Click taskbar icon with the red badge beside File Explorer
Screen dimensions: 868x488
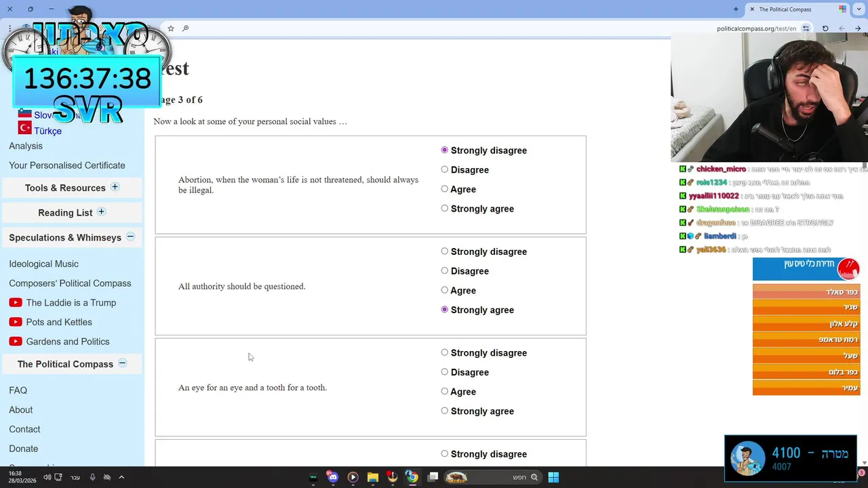(392, 477)
